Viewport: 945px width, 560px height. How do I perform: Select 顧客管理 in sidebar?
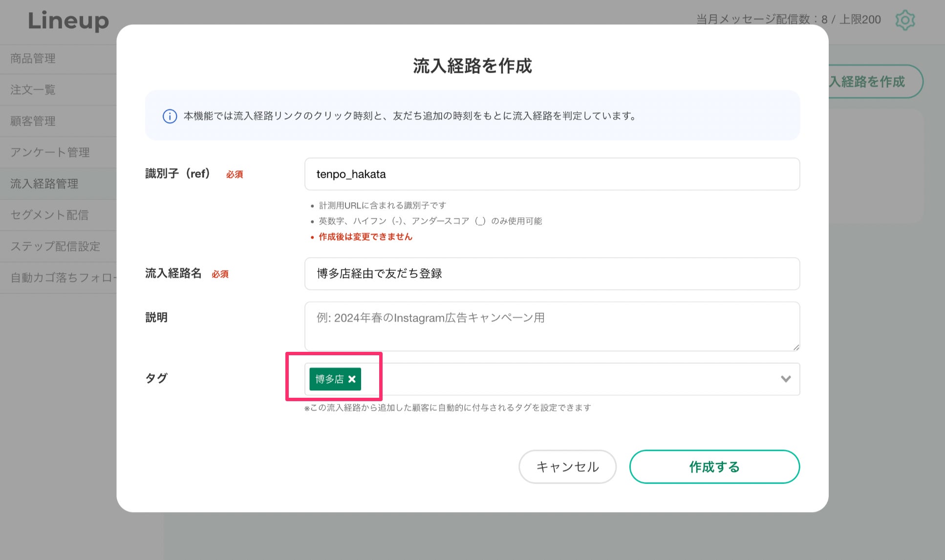33,121
